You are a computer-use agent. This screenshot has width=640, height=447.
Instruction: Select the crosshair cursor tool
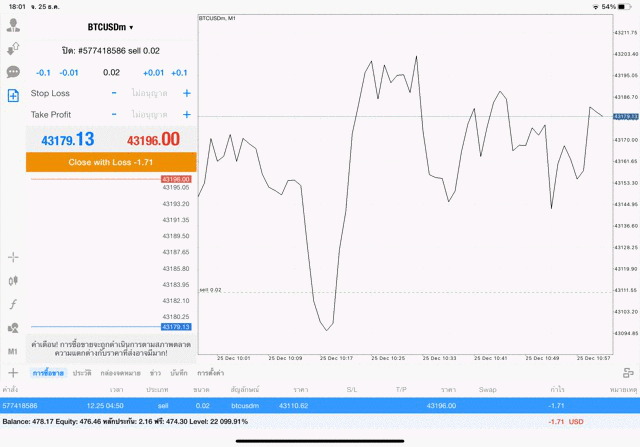tap(13, 257)
